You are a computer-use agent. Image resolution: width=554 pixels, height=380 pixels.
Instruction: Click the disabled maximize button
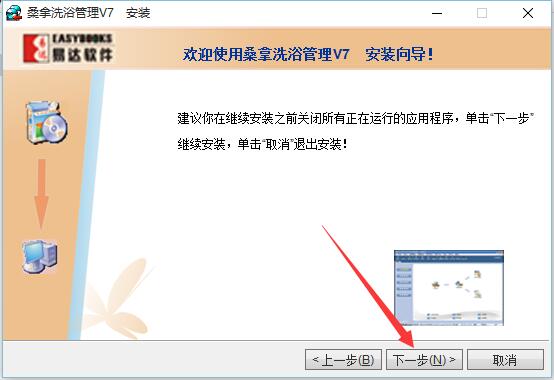coord(482,13)
